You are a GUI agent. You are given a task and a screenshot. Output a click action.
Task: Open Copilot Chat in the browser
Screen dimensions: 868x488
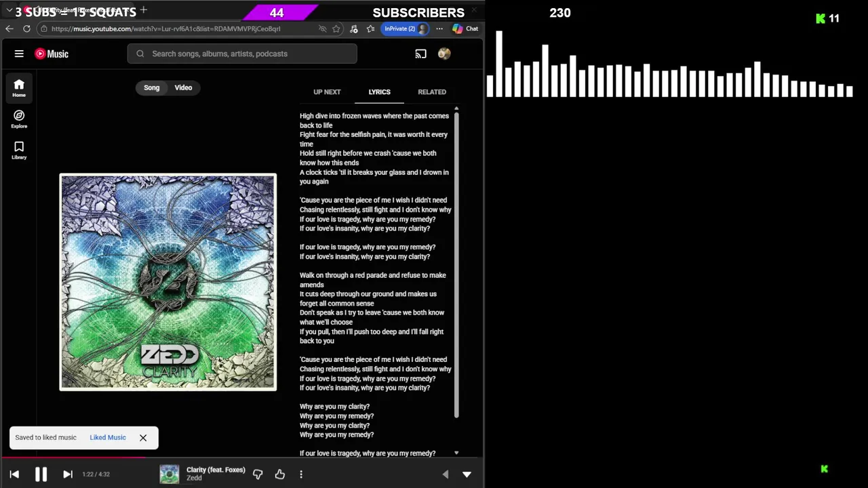tap(465, 28)
